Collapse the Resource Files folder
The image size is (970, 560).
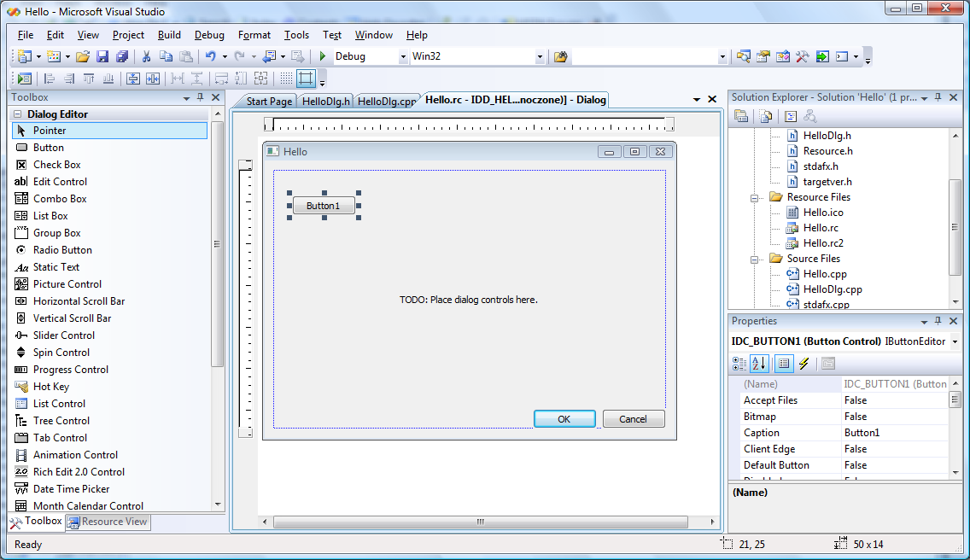(x=754, y=198)
